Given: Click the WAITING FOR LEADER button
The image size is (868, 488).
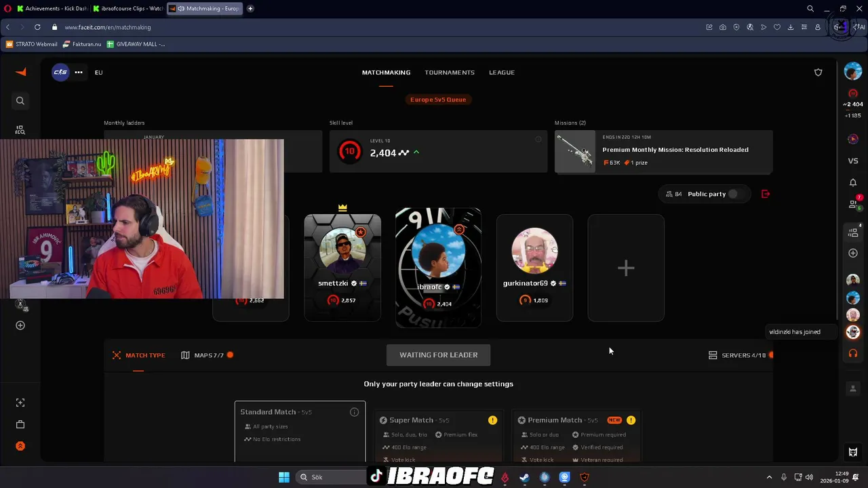Looking at the screenshot, I should 438,355.
